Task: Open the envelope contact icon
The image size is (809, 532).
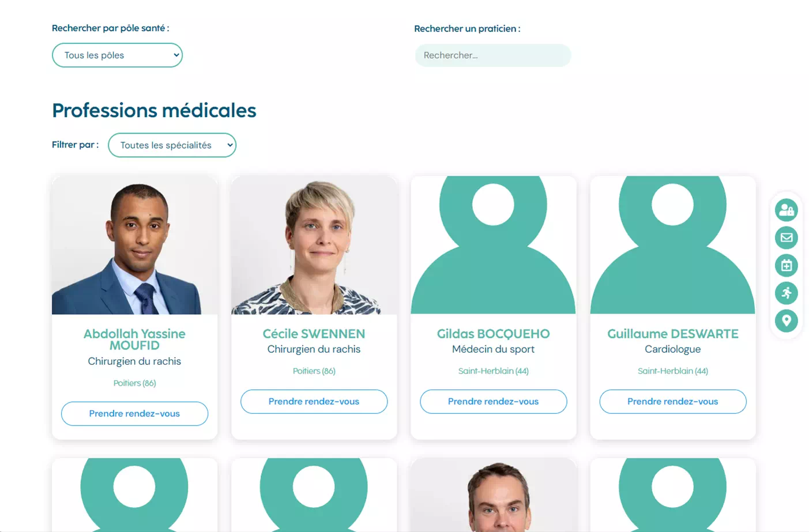Action: coord(786,237)
